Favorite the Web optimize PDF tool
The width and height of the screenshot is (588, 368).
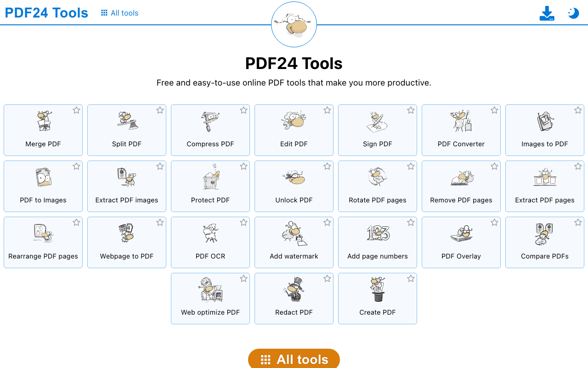[x=243, y=279]
